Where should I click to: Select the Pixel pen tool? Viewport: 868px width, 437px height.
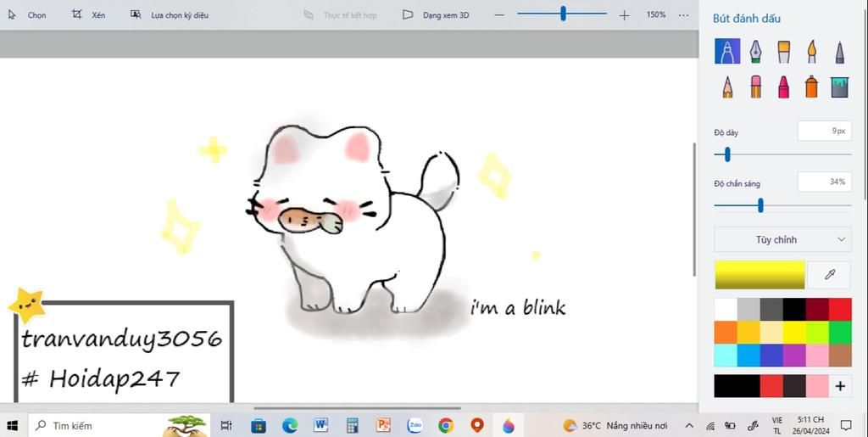[x=840, y=52]
